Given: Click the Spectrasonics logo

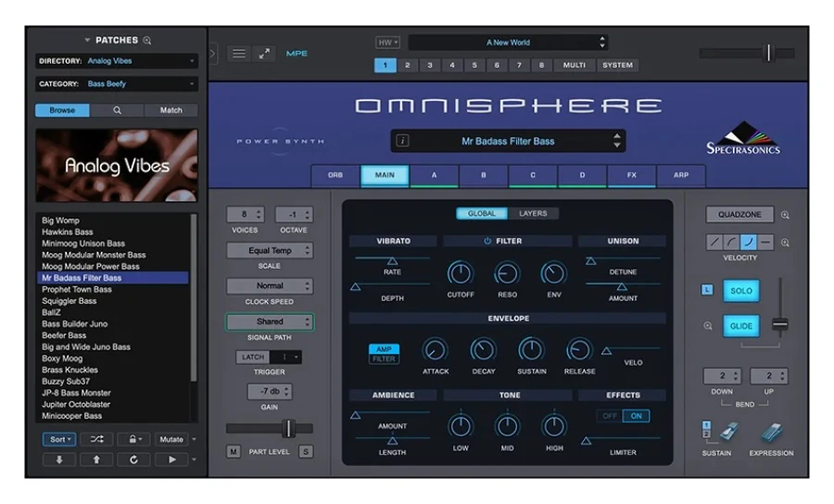Looking at the screenshot, I should (x=743, y=138).
